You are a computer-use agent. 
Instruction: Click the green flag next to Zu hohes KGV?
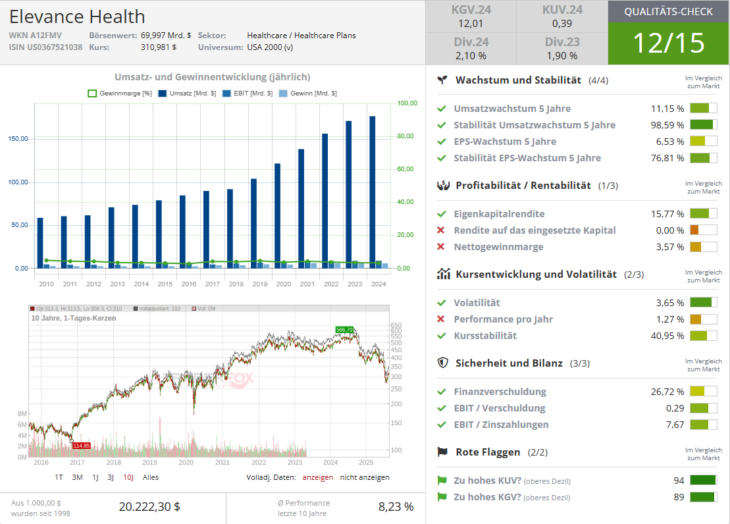442,497
